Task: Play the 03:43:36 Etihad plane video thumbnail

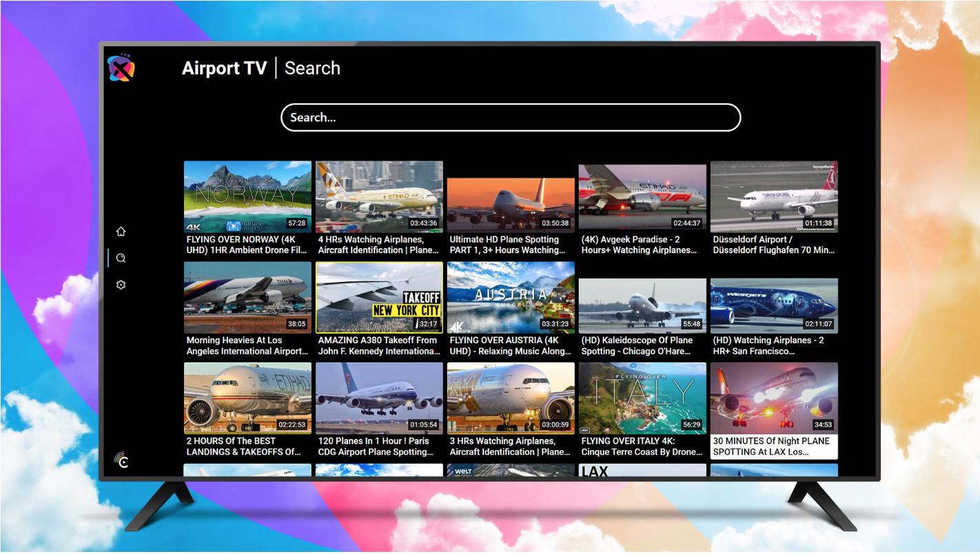Action: click(x=379, y=196)
